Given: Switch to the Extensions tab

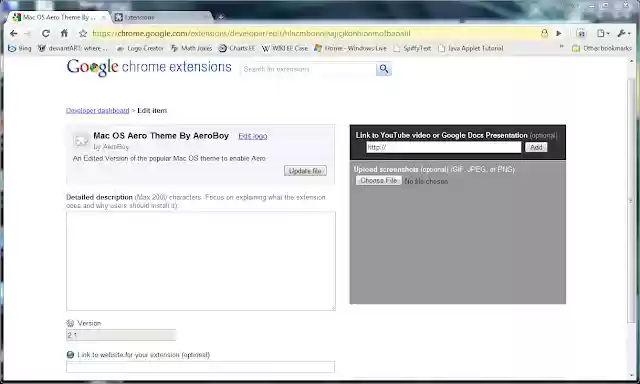Looking at the screenshot, I should pos(162,17).
